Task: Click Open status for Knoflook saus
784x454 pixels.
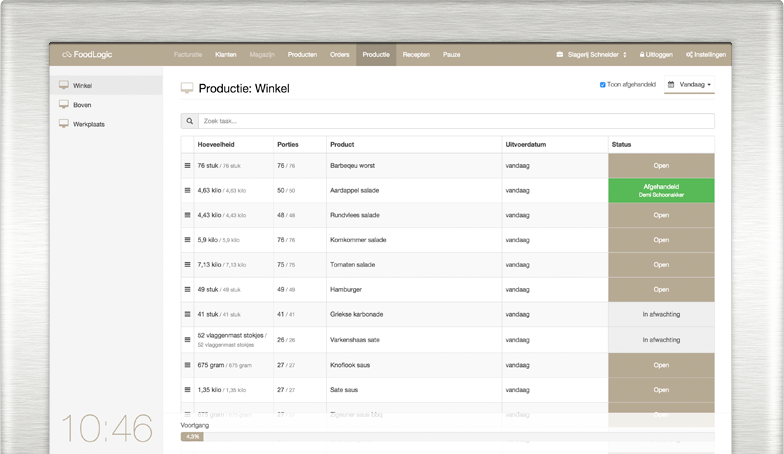Action: click(661, 365)
